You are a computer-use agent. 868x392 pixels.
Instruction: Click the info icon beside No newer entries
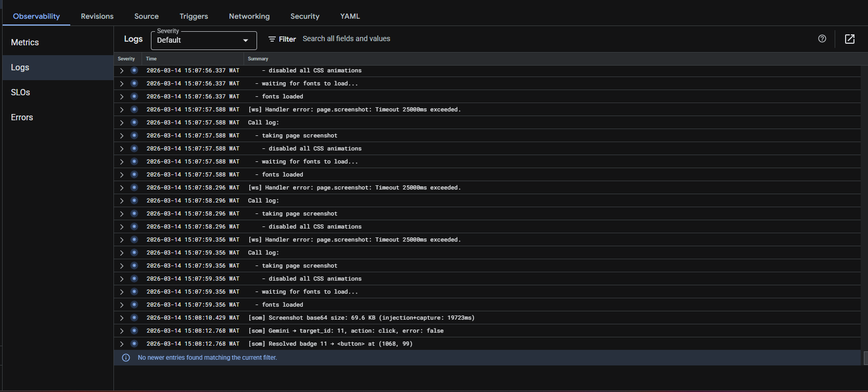coord(126,358)
